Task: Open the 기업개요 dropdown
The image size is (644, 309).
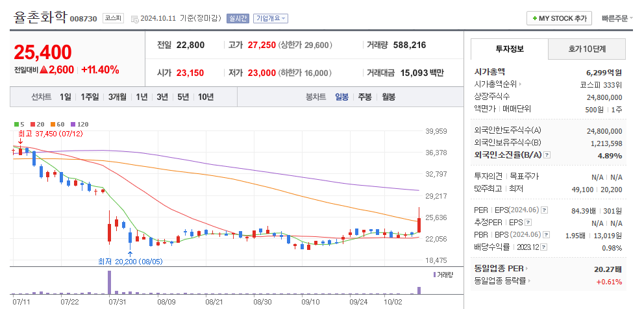Action: click(x=271, y=18)
